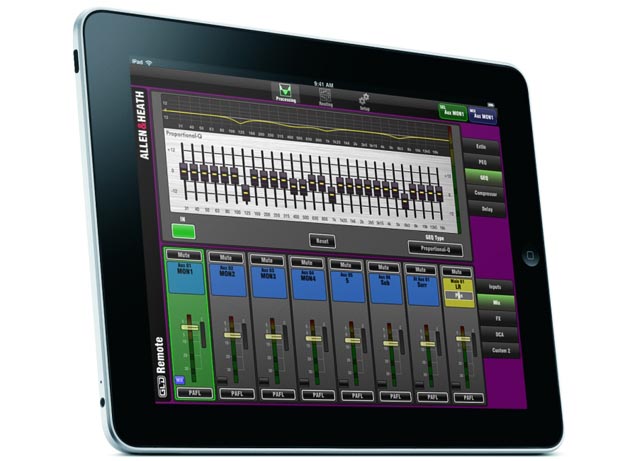This screenshot has height=461, width=630.
Task: Click the MON3 channel fader
Action: (273, 336)
